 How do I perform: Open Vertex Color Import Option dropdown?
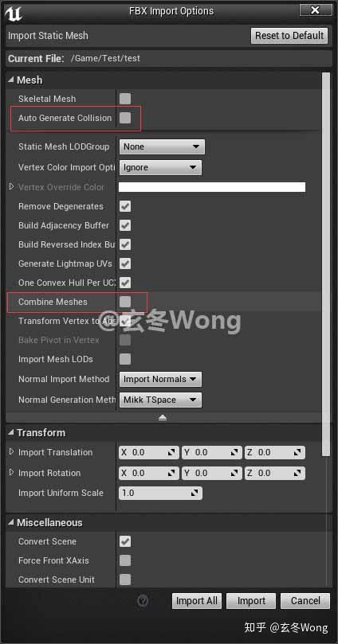pyautogui.click(x=160, y=168)
